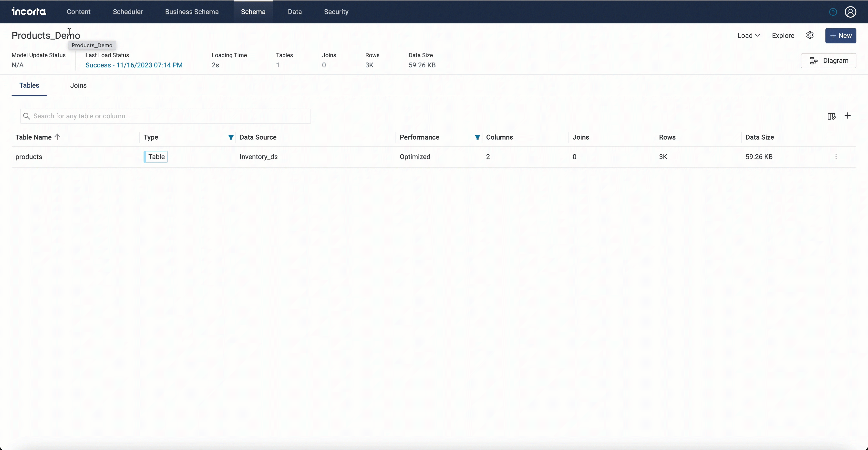Click the Incorta logo
This screenshot has height=450, width=868.
coord(29,12)
